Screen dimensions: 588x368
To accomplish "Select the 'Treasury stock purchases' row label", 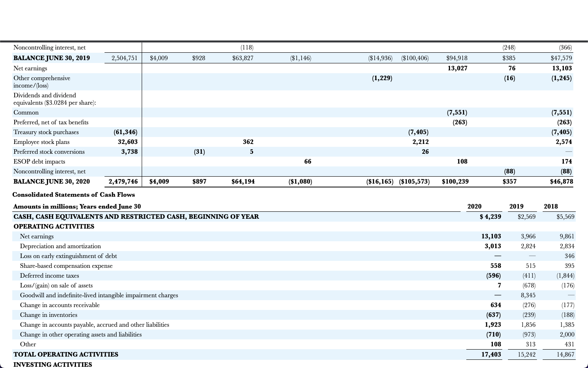I will [x=46, y=132].
